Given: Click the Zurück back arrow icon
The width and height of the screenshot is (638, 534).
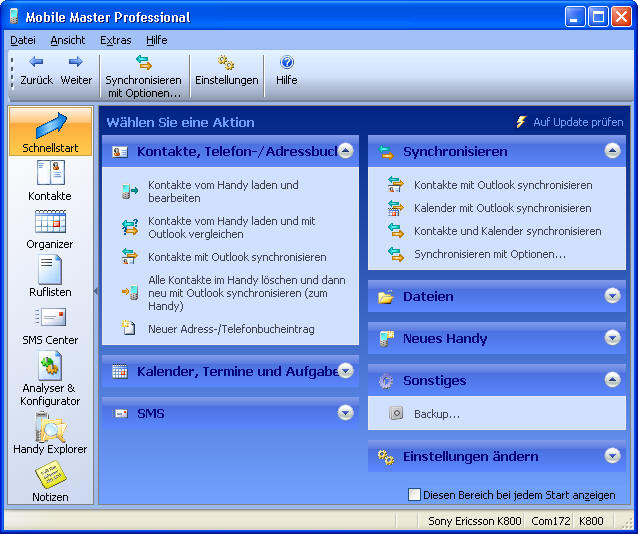Looking at the screenshot, I should (36, 62).
